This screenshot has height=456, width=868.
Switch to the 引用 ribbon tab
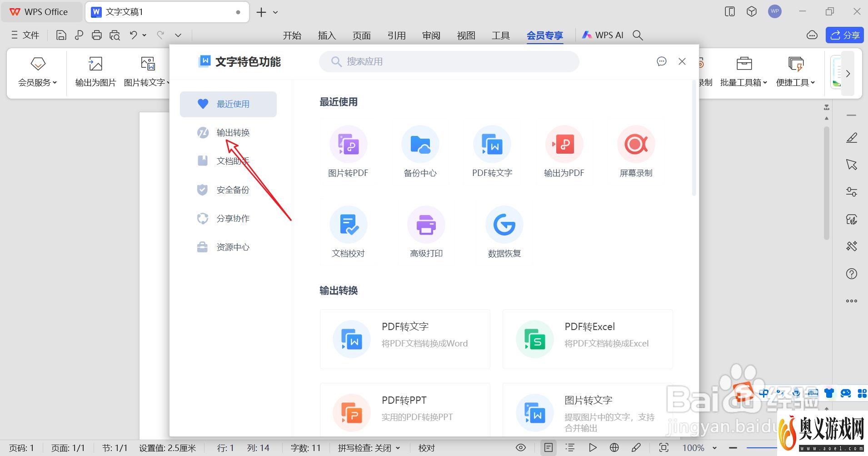[x=396, y=35]
